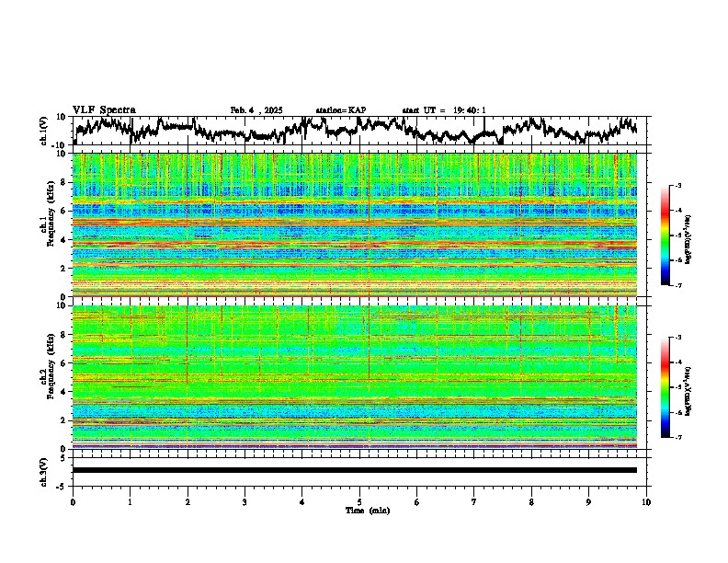Click the ch.1 voltage waveform trace panel

pos(358,131)
